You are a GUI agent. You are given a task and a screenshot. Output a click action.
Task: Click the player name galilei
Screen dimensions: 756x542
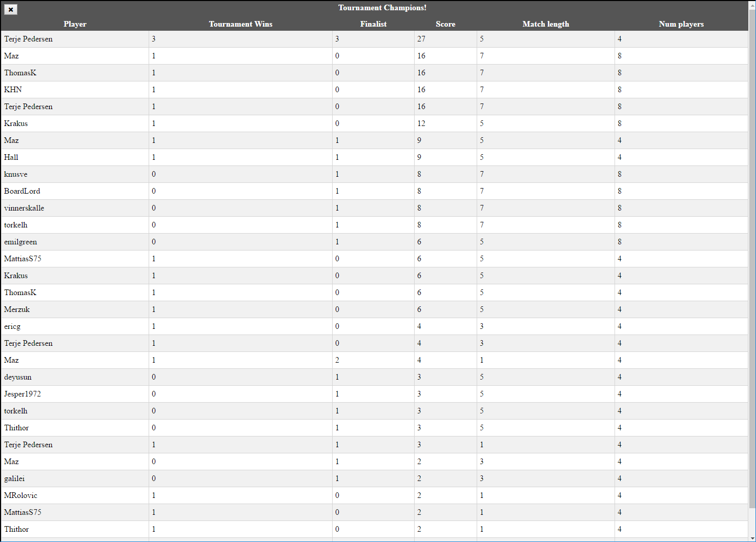(x=14, y=478)
